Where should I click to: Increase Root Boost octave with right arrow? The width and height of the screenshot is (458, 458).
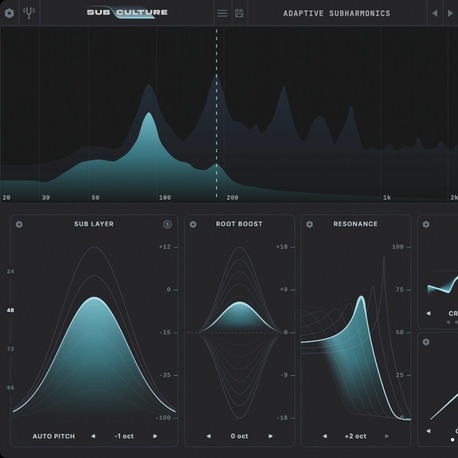270,436
